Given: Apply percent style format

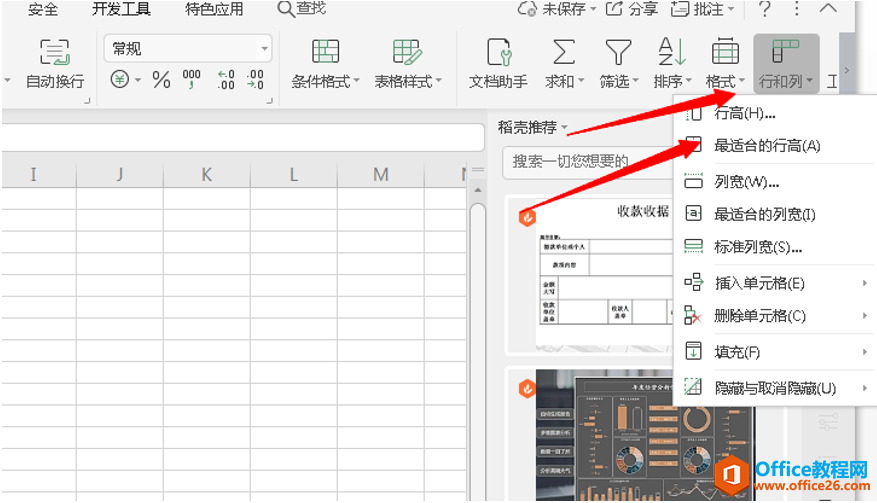Looking at the screenshot, I should click(x=161, y=80).
